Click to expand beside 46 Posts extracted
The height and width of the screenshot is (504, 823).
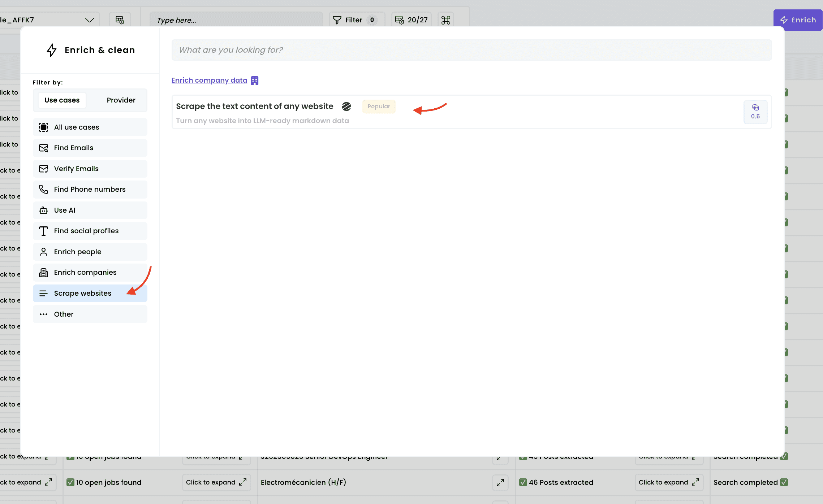[x=668, y=482]
